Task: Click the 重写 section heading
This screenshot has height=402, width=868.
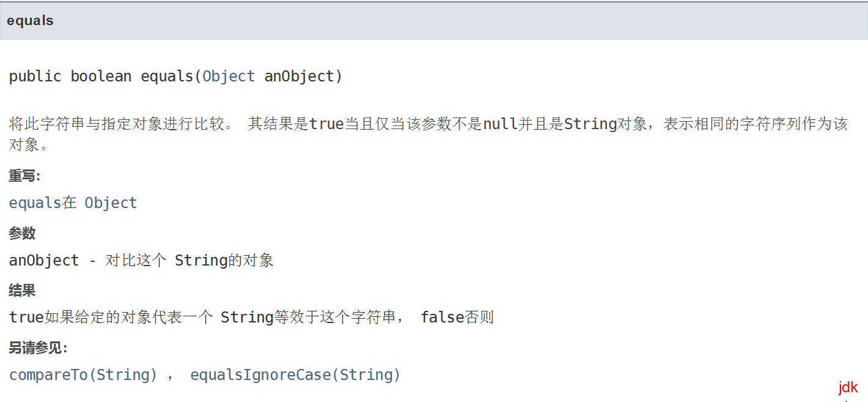Action: click(24, 176)
